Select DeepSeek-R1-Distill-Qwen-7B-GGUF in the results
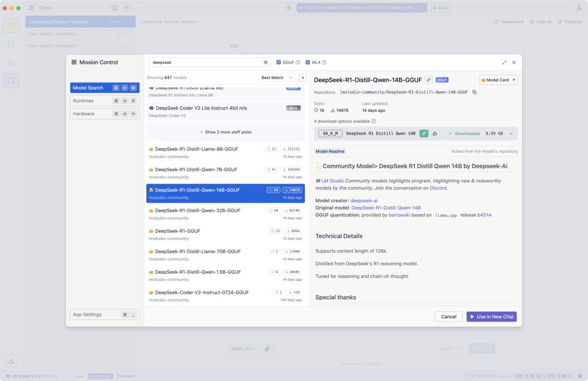Screen dimensions: 588x381 coord(226,173)
